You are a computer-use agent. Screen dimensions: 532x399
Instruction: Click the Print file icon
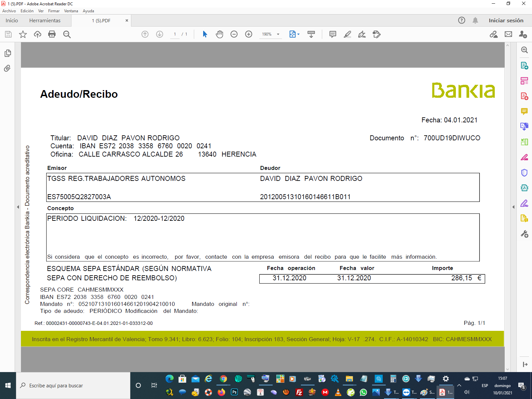pos(52,34)
